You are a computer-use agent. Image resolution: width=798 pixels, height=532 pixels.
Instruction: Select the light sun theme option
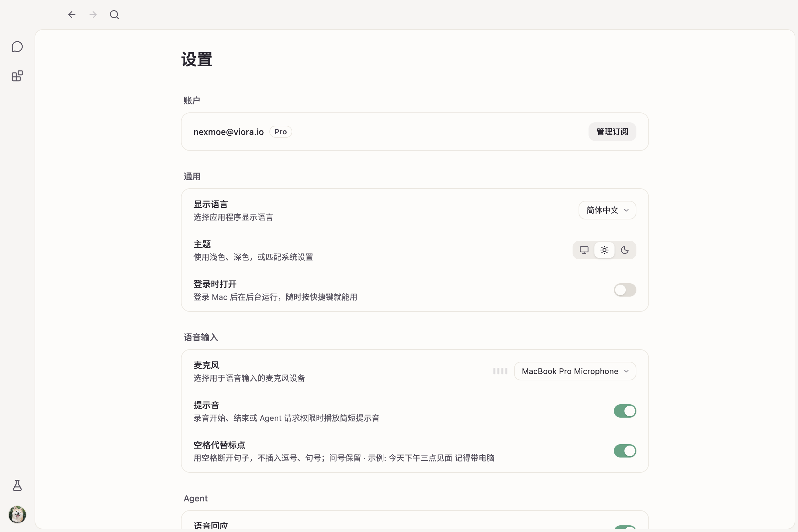[604, 250]
